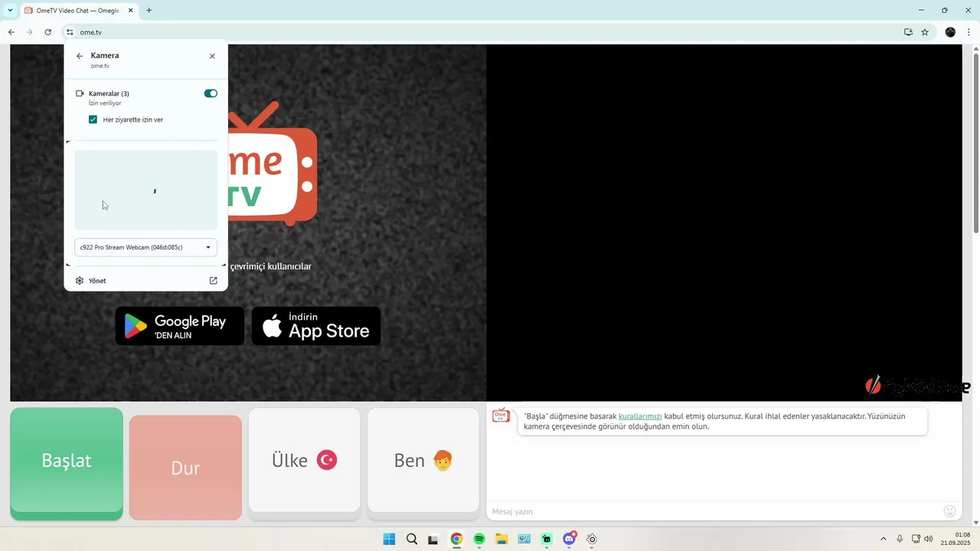Image resolution: width=980 pixels, height=551 pixels.
Task: Open the kurallarımızı rules link
Action: [x=640, y=416]
